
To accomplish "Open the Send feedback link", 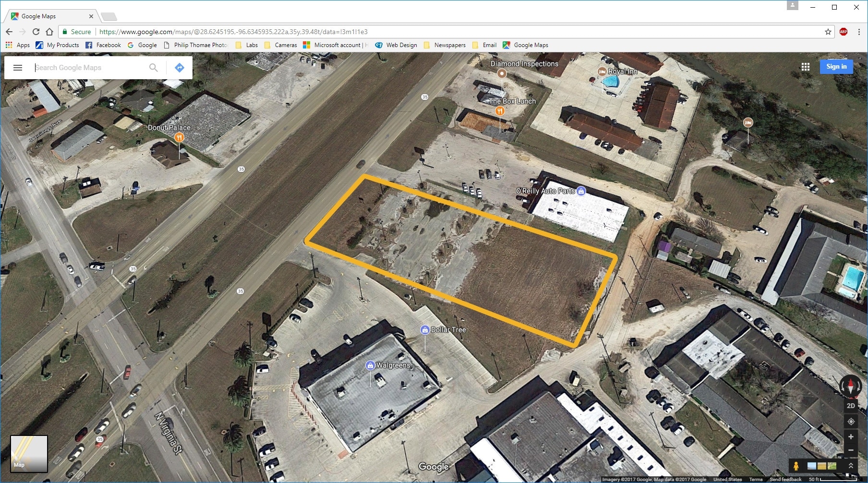I will [786, 479].
